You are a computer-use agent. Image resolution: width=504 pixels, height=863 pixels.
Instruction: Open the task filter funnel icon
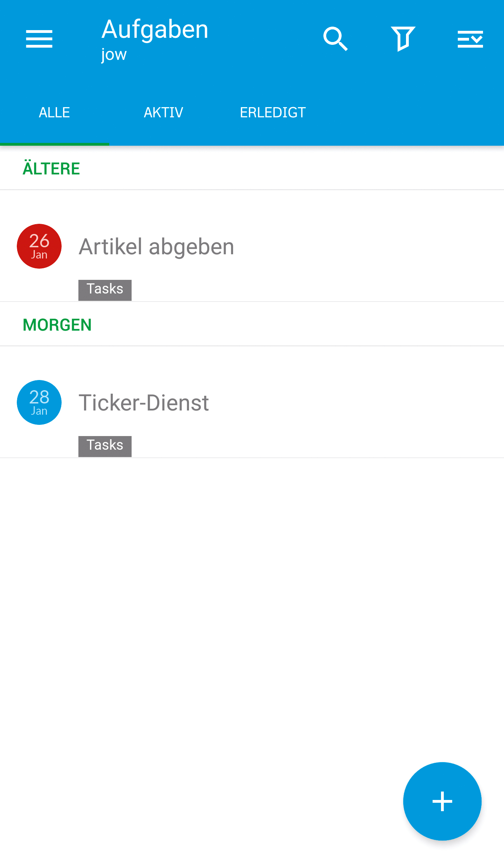(x=403, y=39)
